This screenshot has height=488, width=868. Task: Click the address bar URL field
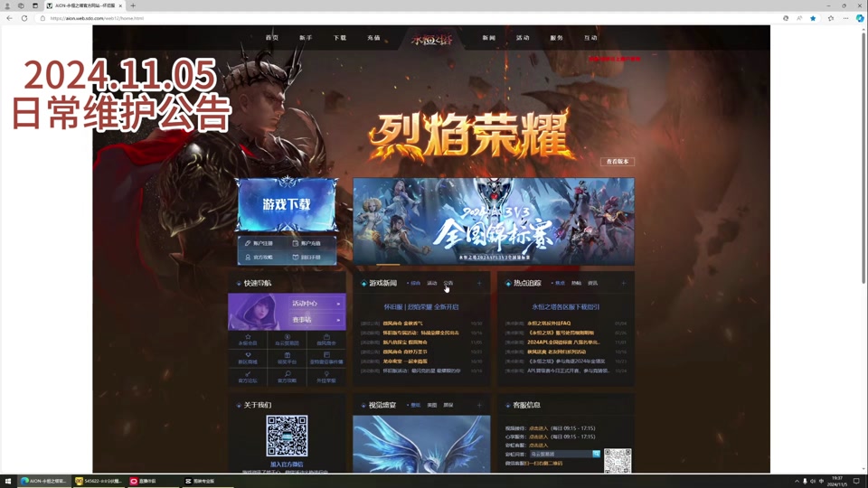[410, 18]
